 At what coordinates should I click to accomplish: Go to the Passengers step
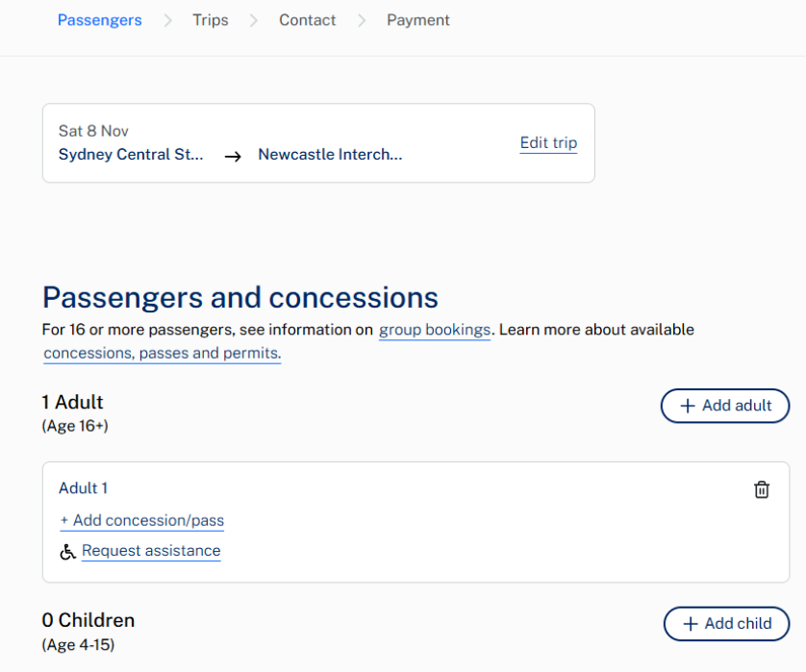tap(99, 20)
